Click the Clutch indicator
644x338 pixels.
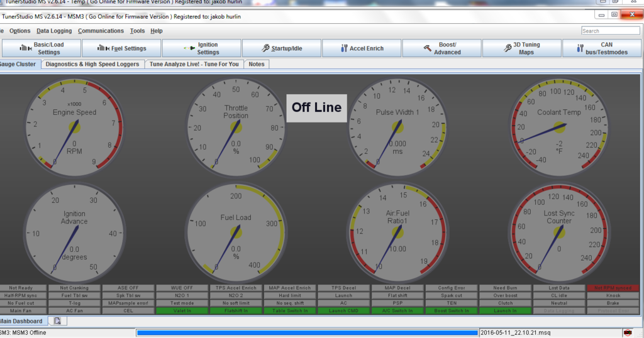click(505, 303)
